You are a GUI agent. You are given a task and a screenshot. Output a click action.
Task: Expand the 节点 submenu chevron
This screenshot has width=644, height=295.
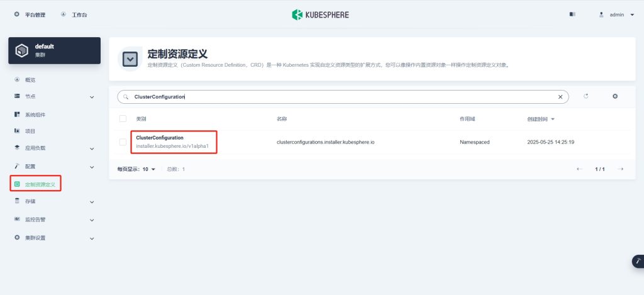pos(92,97)
